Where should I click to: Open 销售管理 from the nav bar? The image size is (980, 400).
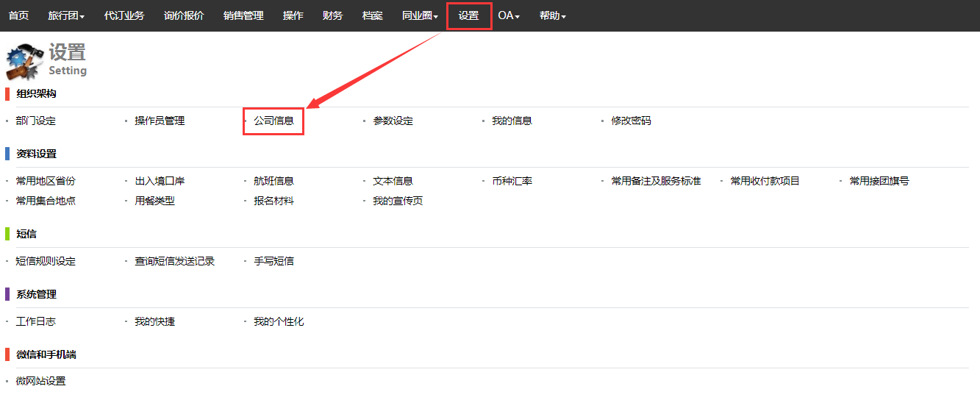(x=243, y=15)
